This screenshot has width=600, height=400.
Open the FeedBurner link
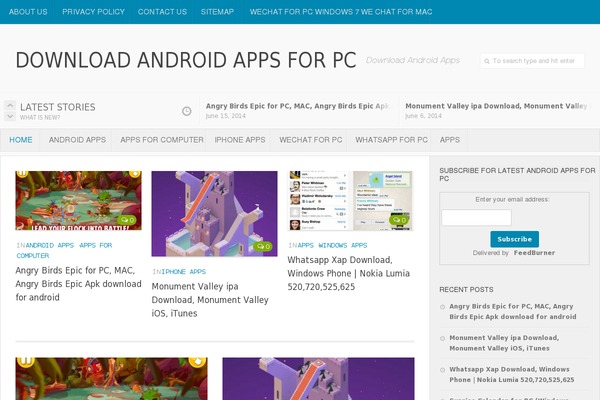pyautogui.click(x=534, y=253)
